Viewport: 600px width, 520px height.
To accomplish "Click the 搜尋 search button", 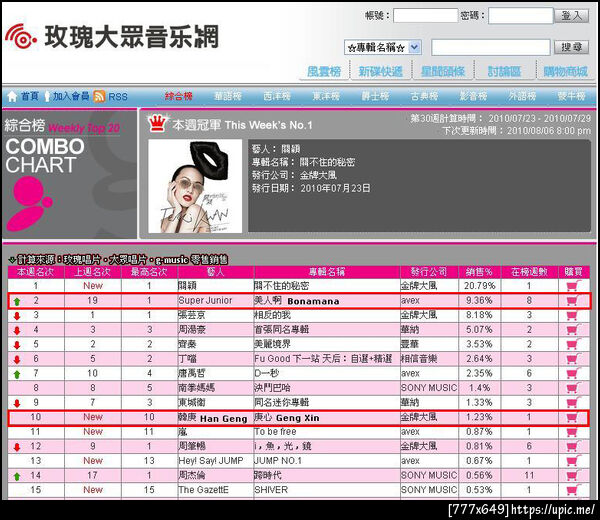I will [571, 47].
